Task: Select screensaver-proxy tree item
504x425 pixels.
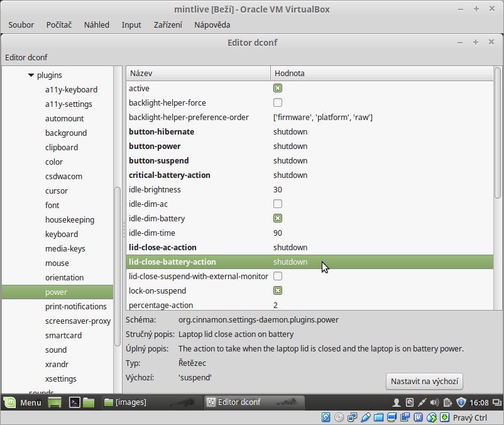Action: point(78,321)
